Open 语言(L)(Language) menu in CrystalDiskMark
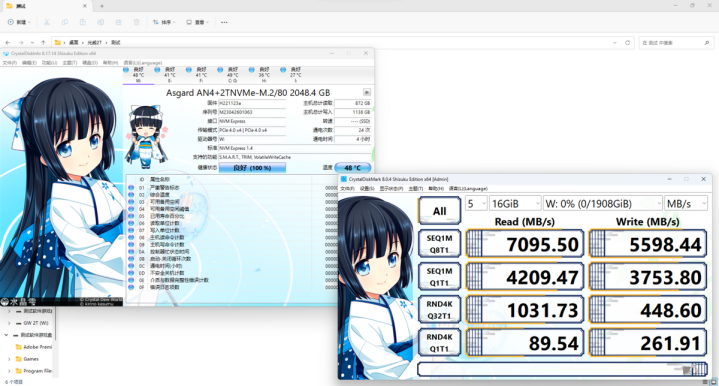The height and width of the screenshot is (386, 719). [468, 188]
